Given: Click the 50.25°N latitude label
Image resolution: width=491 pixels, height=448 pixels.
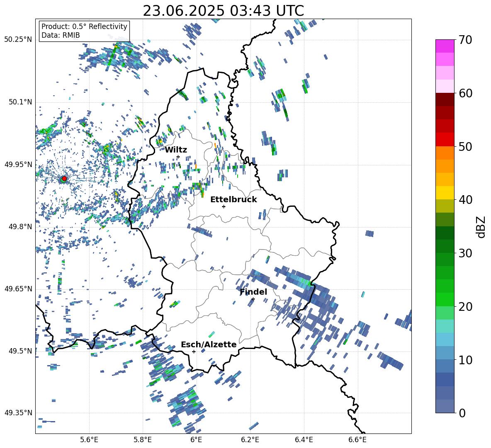Looking at the screenshot, I should click(x=18, y=40).
